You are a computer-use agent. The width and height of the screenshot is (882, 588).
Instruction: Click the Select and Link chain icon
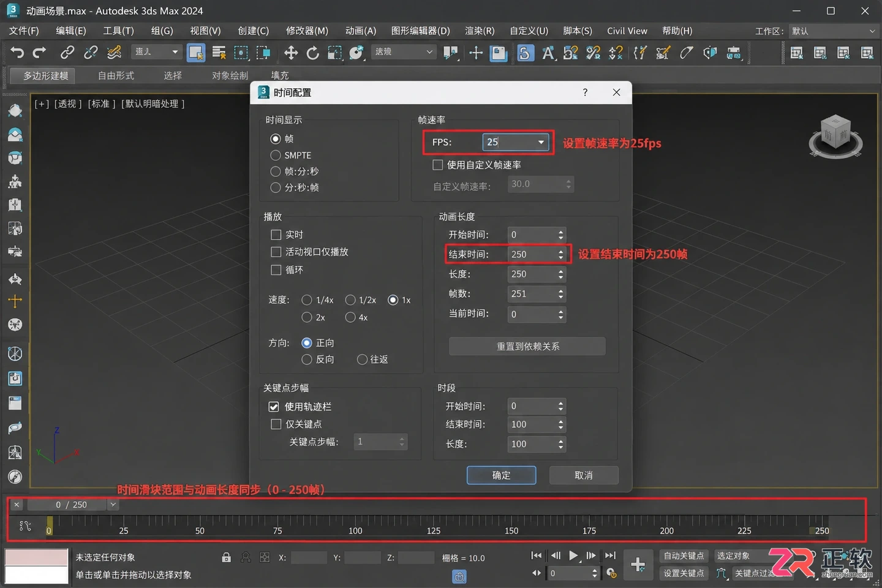(x=67, y=53)
